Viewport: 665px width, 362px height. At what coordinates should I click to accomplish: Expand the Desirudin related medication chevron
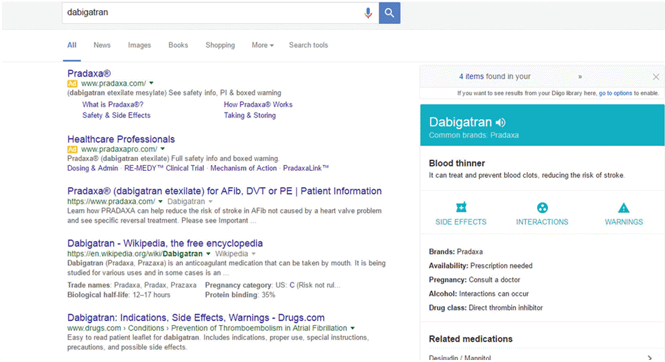[649, 358]
